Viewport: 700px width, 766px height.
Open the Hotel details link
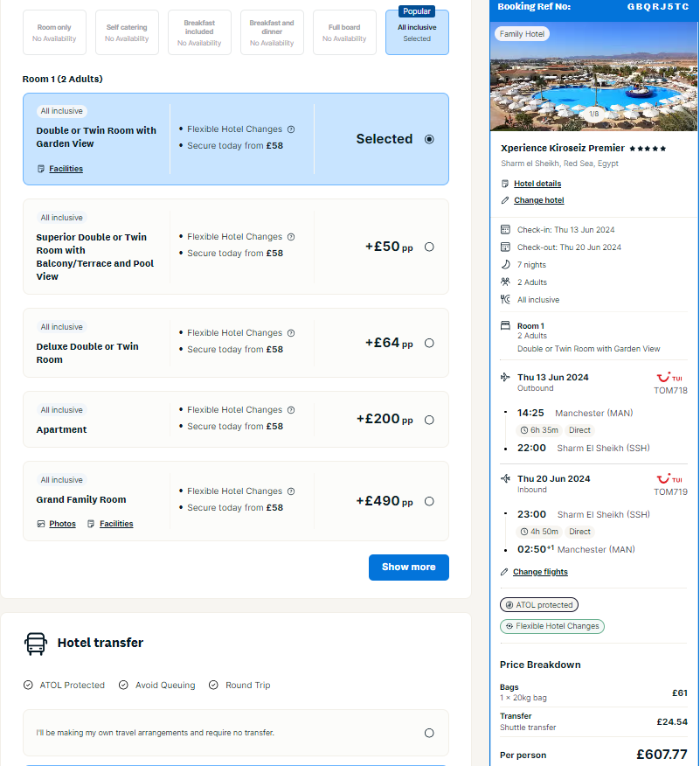(537, 184)
